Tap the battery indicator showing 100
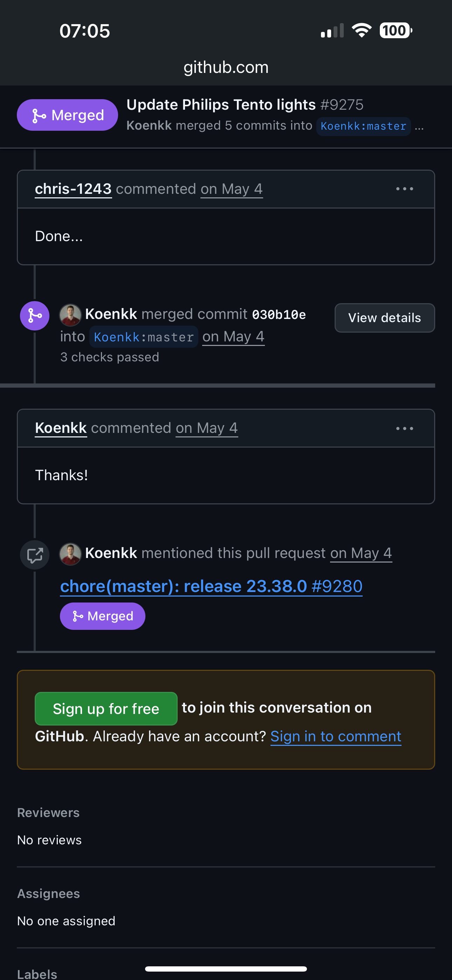Viewport: 452px width, 980px height. 395,30
